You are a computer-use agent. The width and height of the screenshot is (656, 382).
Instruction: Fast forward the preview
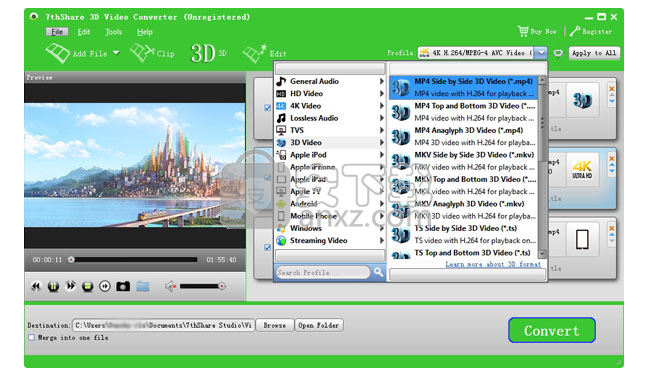click(x=70, y=286)
